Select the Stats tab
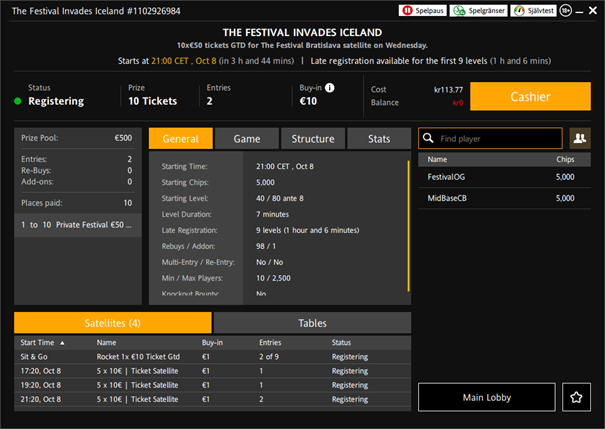 tap(379, 139)
